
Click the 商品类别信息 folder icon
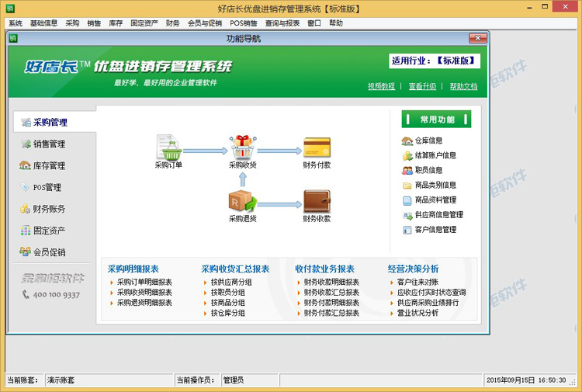coord(407,186)
